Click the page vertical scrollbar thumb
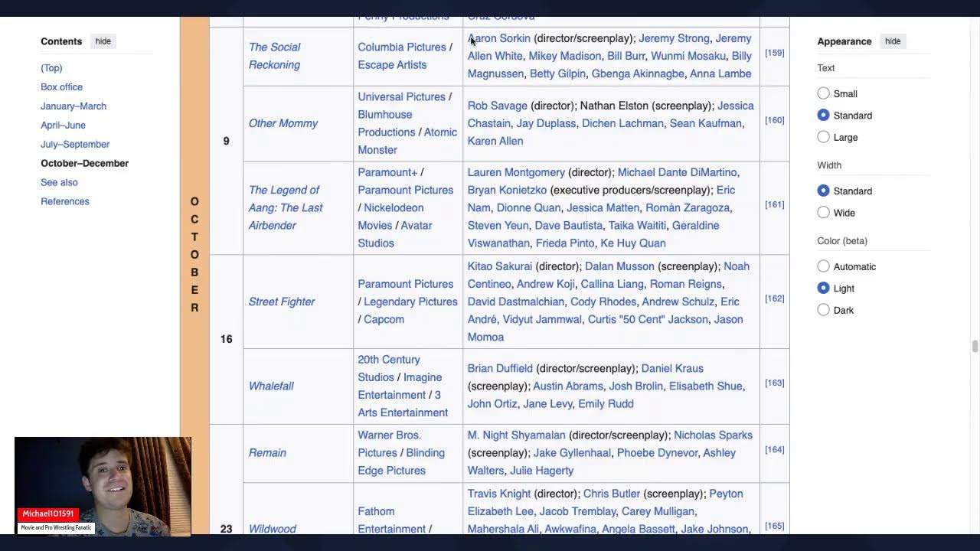The width and height of the screenshot is (980, 551). coord(975,347)
